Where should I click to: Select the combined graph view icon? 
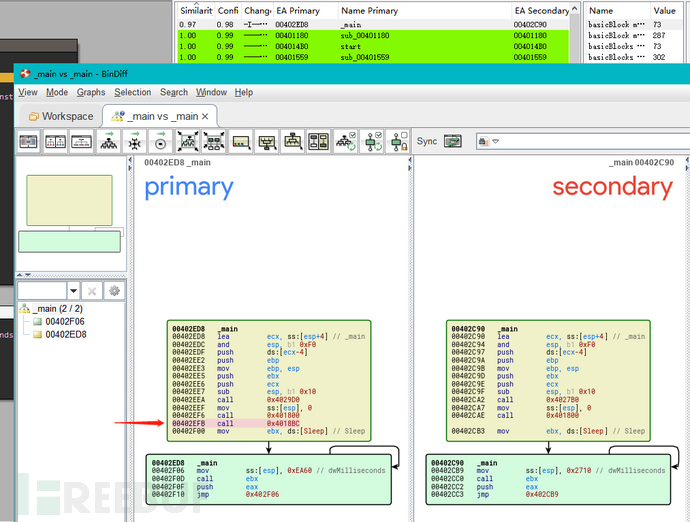click(x=81, y=142)
